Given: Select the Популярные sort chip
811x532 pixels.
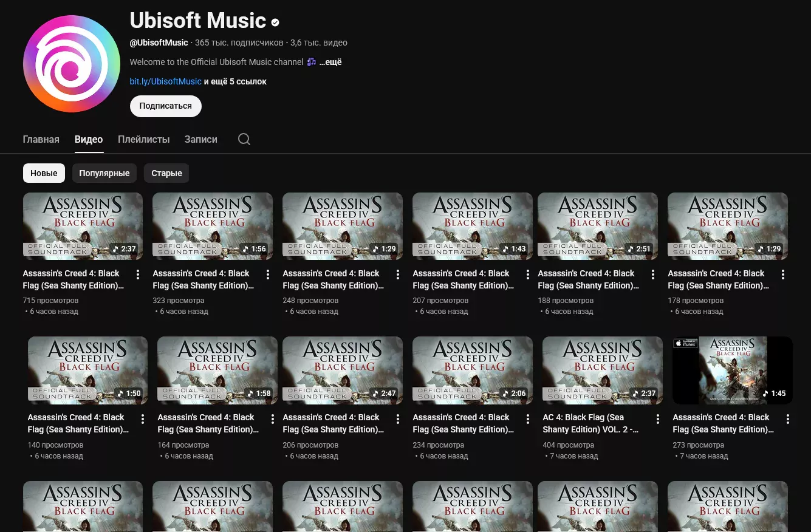Looking at the screenshot, I should pyautogui.click(x=104, y=173).
